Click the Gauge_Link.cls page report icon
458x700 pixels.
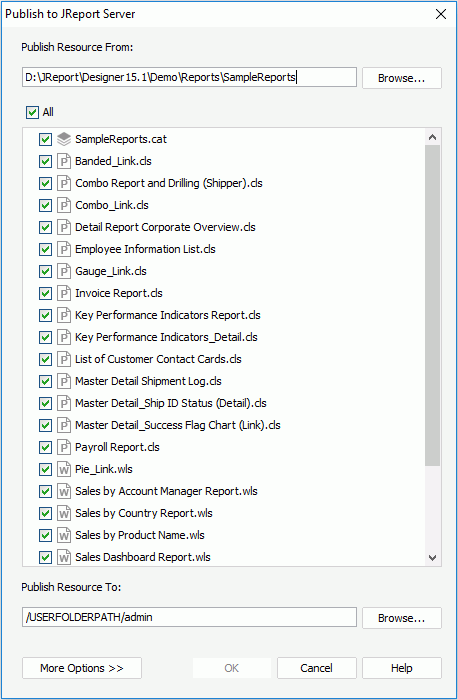(x=64, y=271)
